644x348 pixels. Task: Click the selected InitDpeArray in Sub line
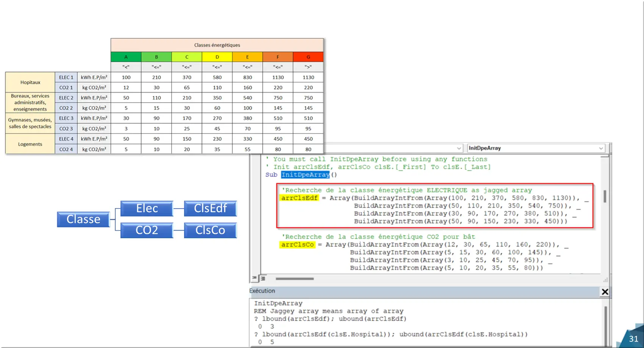(x=305, y=175)
